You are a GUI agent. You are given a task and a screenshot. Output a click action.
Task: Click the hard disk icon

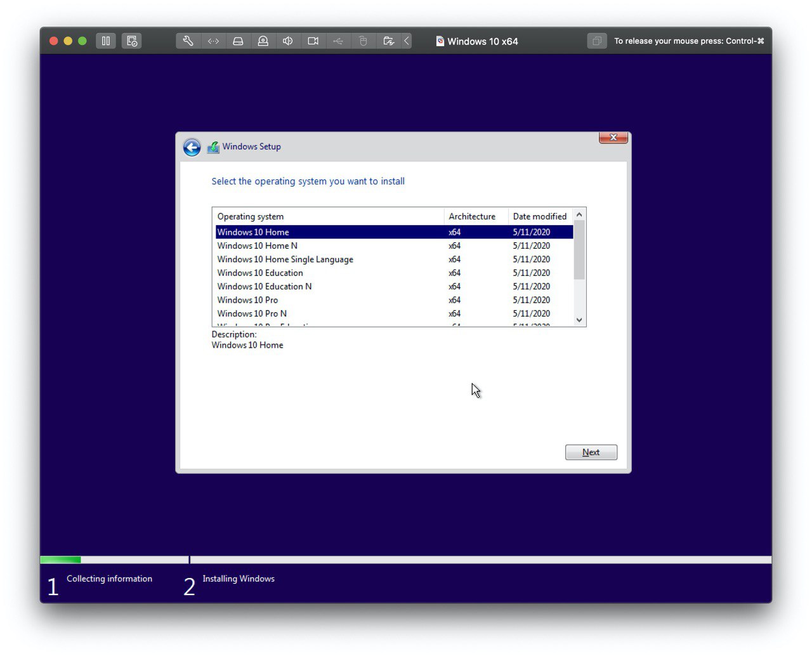(x=238, y=41)
